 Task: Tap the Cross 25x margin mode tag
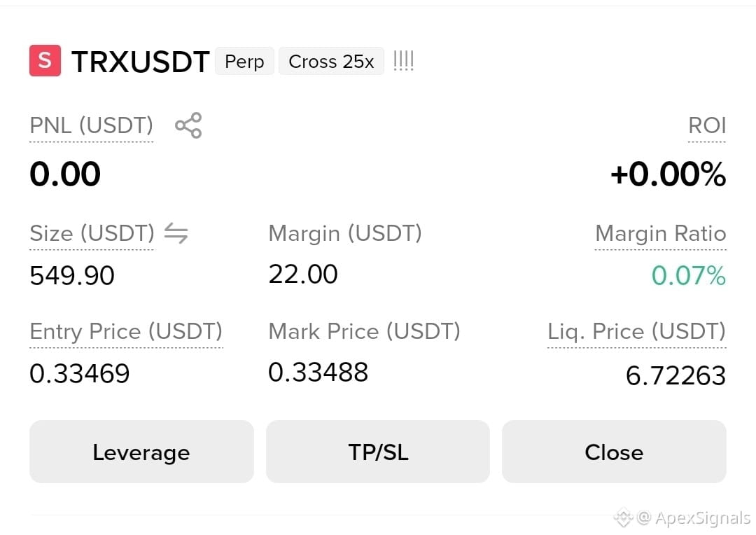pyautogui.click(x=331, y=61)
